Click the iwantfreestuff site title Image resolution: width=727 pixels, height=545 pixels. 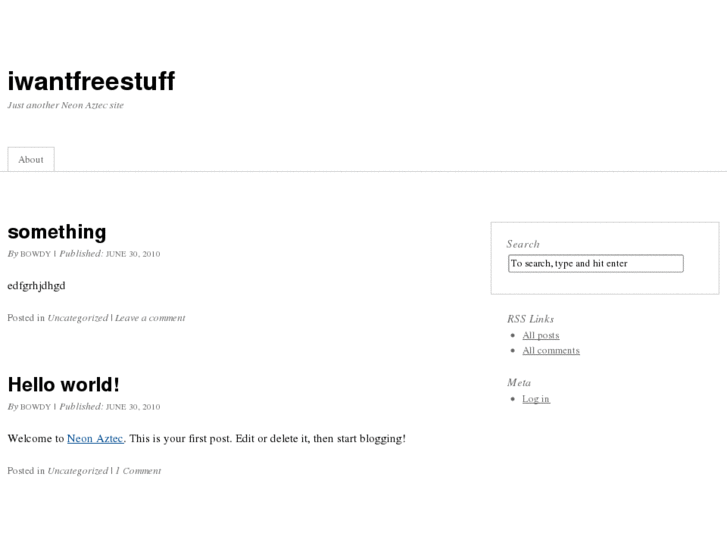[x=91, y=82]
